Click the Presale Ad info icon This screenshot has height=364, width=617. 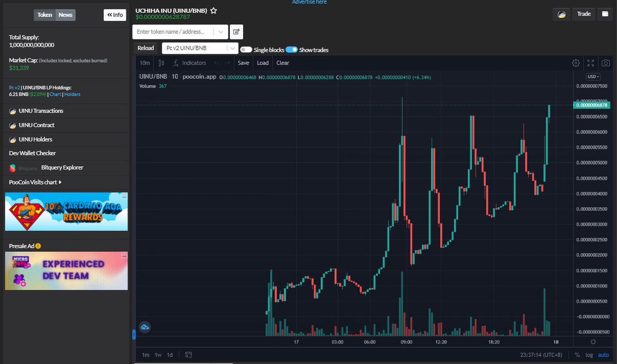[38, 246]
